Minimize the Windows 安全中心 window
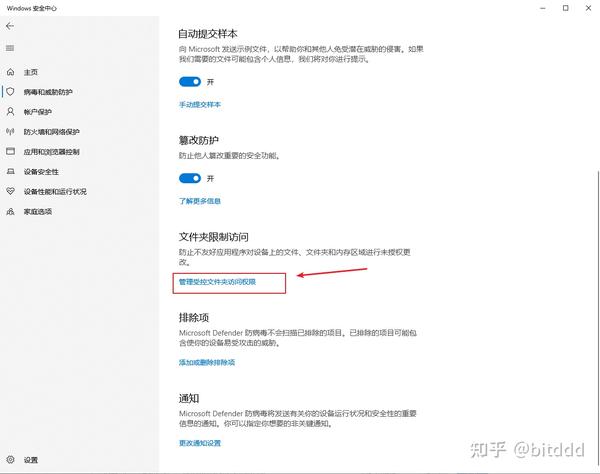The image size is (600, 474). coord(543,8)
